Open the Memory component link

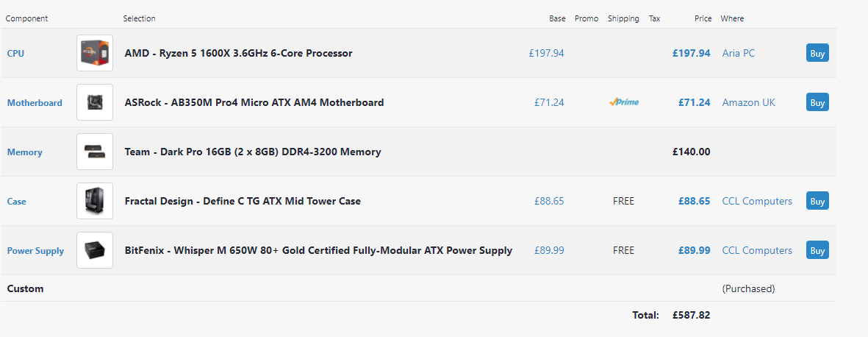pos(24,152)
